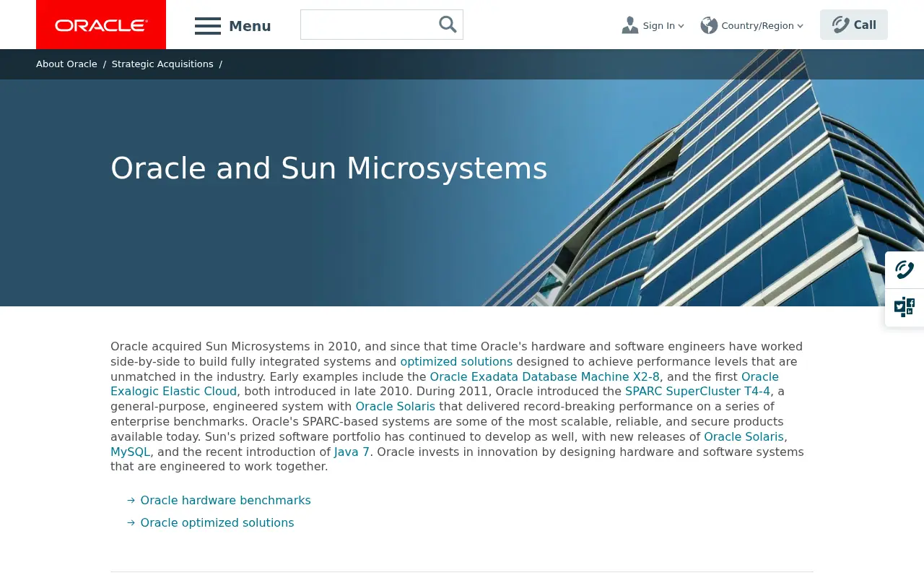Click the 'Oracle and Sun Microsystems' heading
The height and width of the screenshot is (578, 924).
(x=329, y=168)
